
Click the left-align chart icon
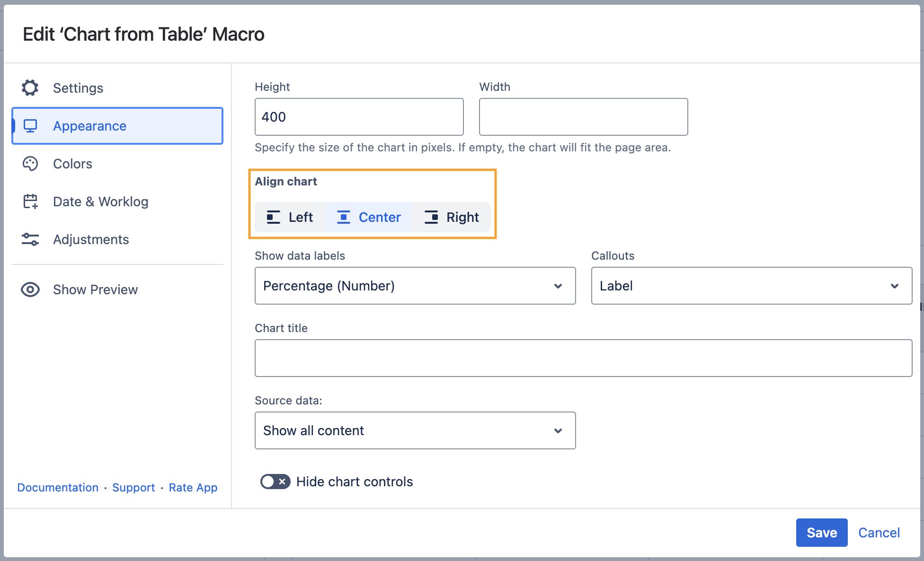274,217
